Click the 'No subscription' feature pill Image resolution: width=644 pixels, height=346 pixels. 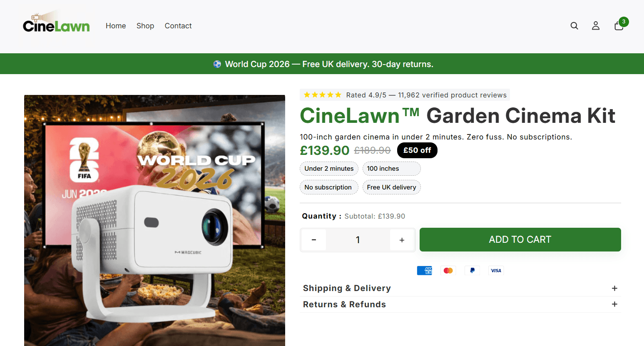point(329,187)
